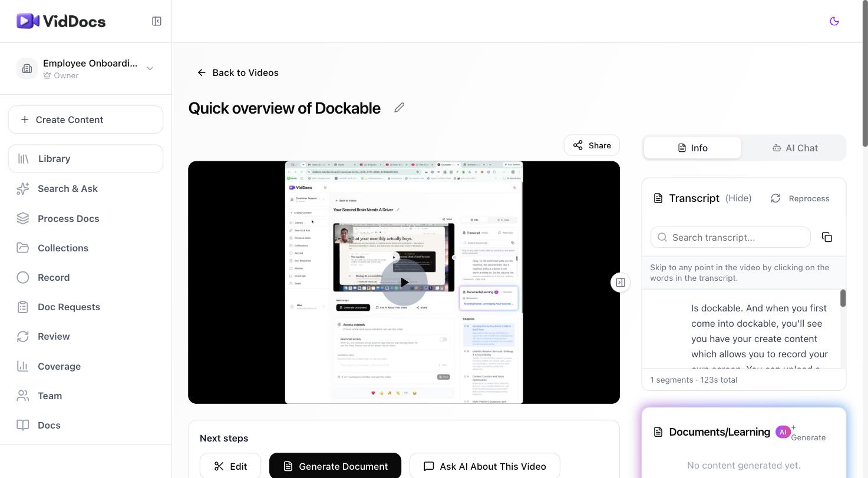Copy the transcript with copy icon
Viewport: 868px width, 478px height.
click(827, 237)
